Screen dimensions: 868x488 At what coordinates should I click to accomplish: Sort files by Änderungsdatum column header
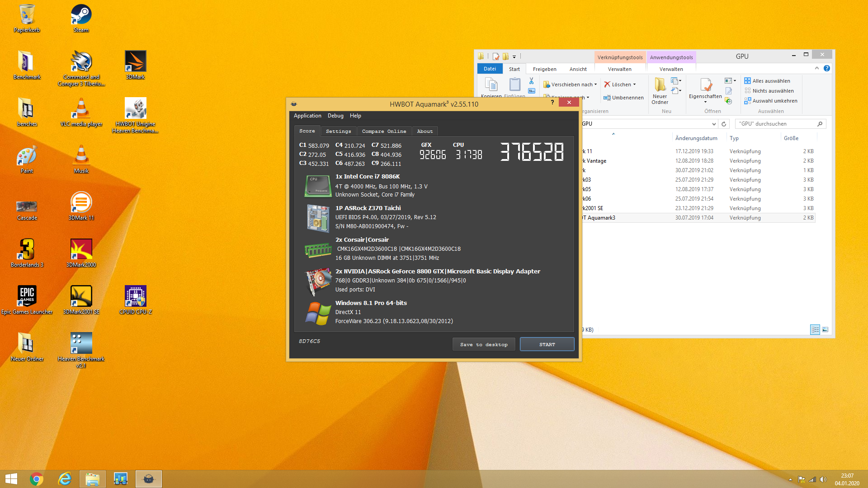pyautogui.click(x=696, y=138)
